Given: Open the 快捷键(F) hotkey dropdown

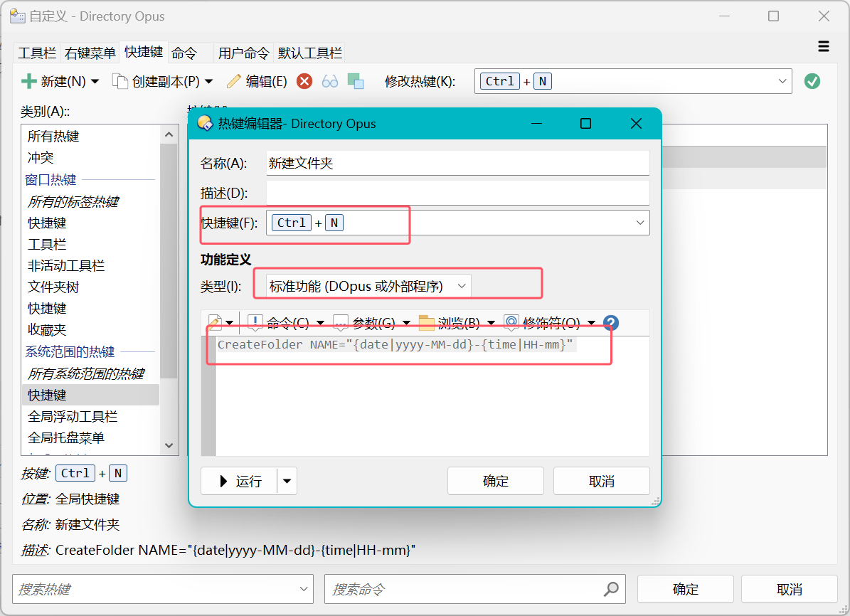Looking at the screenshot, I should [x=640, y=223].
